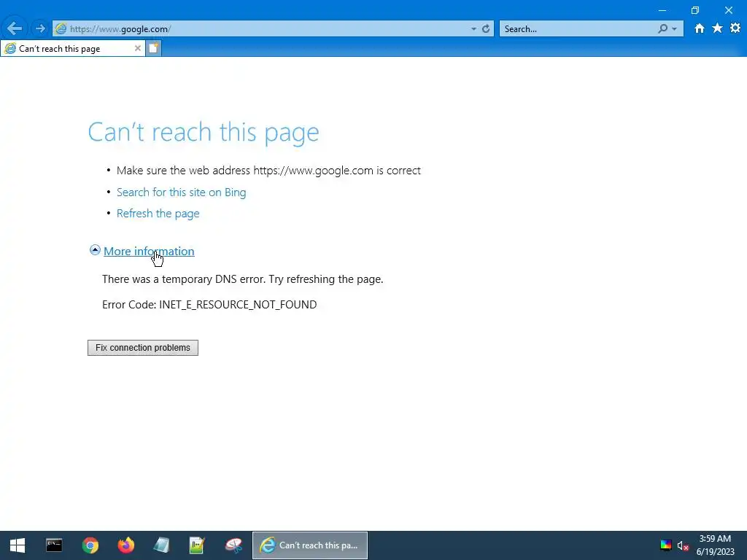Click the Fix connection problems button

point(143,348)
